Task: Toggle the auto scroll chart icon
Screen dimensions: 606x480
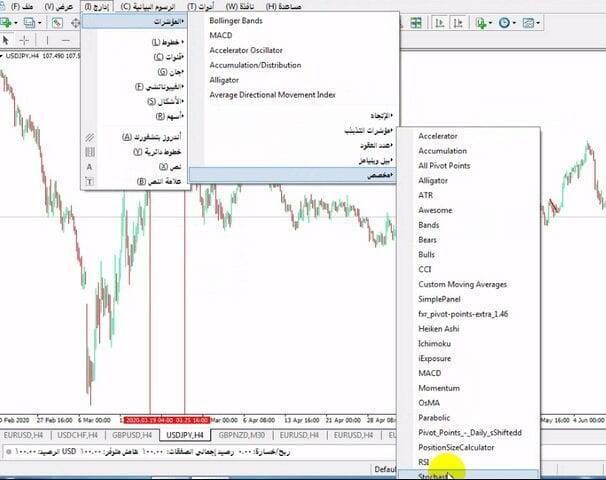Action: [440, 23]
